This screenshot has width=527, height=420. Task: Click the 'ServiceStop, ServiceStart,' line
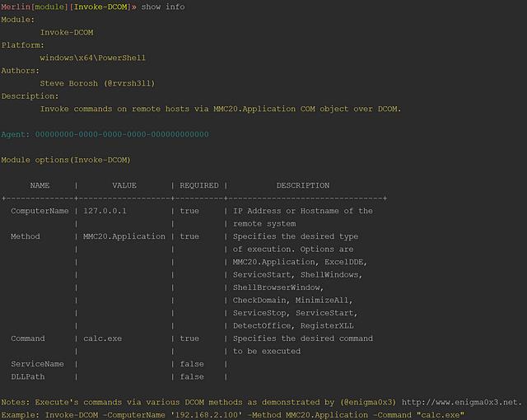[295, 313]
